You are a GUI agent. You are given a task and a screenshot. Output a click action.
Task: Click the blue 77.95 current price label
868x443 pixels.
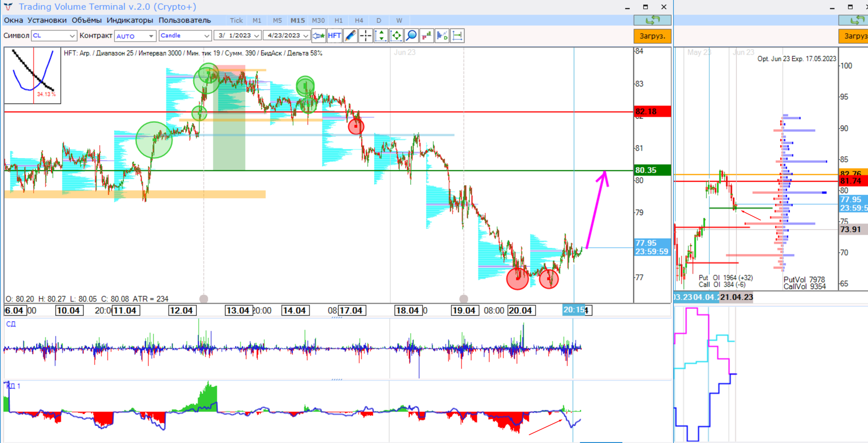click(652, 247)
